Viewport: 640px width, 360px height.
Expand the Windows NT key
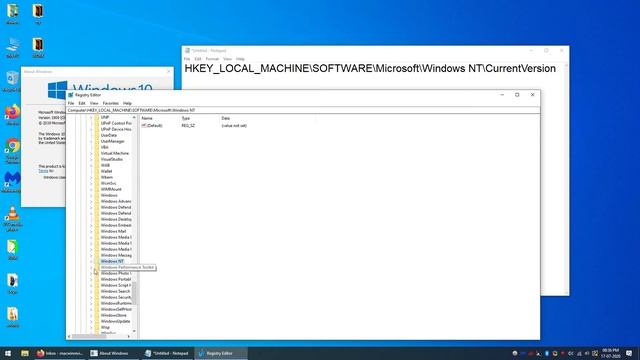(91, 261)
